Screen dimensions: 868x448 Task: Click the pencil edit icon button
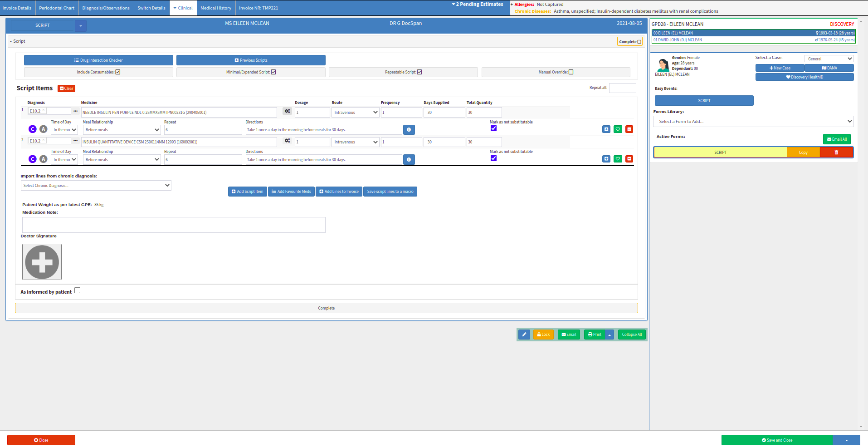pos(524,335)
